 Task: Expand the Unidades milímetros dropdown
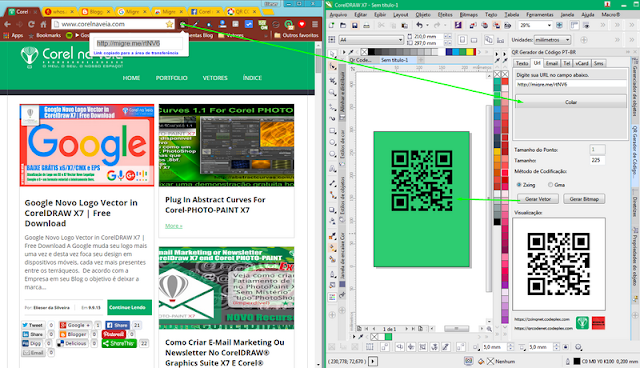click(x=552, y=40)
